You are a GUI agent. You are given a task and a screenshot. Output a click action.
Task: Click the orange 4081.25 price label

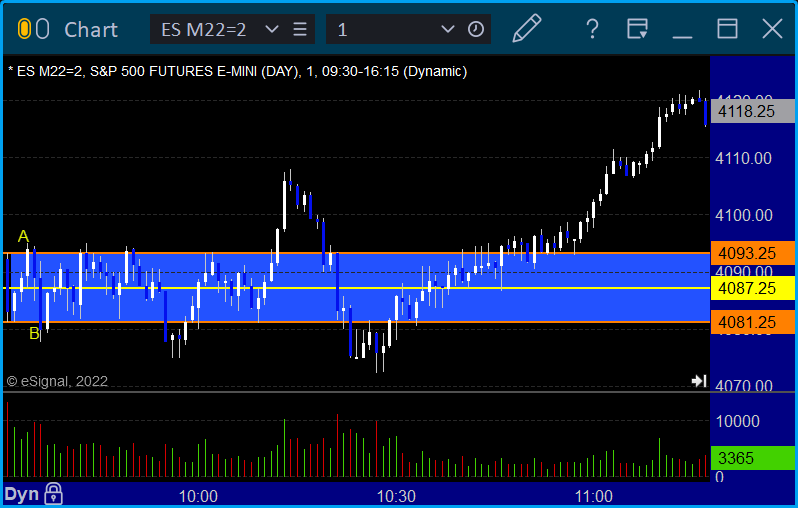click(752, 322)
